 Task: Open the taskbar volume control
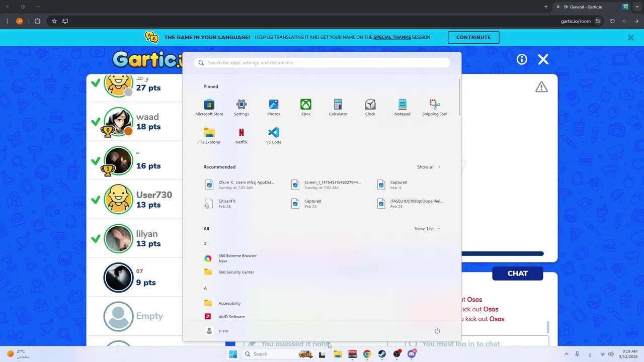click(x=611, y=354)
